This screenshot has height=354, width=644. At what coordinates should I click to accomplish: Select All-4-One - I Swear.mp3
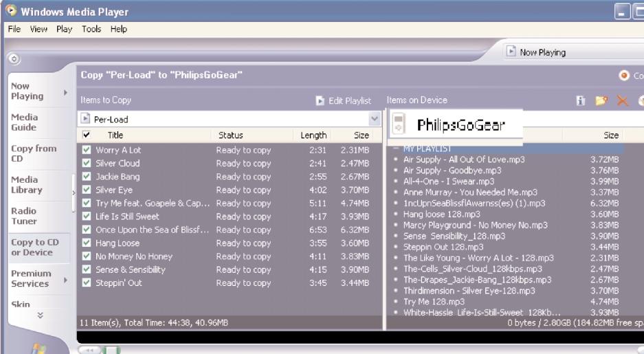[x=449, y=181]
